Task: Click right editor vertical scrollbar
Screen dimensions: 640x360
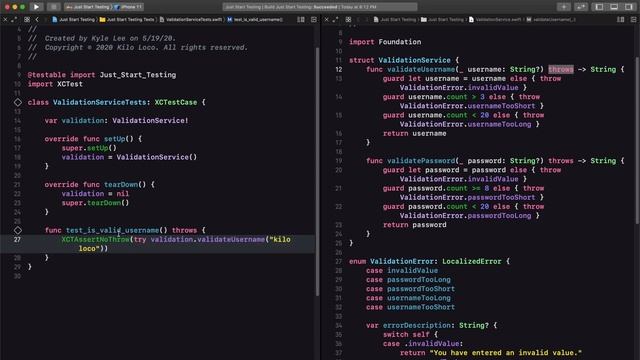Action: [638, 140]
